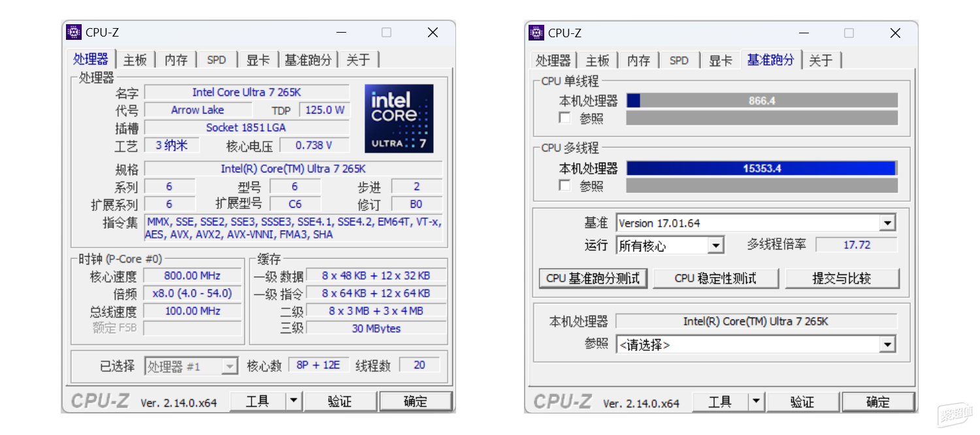The width and height of the screenshot is (980, 435).
Task: Expand the 工具 arrow in the benchmark window
Action: 756,402
